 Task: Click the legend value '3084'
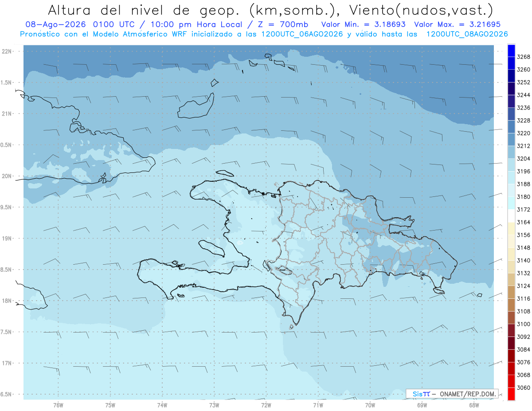tap(524, 349)
